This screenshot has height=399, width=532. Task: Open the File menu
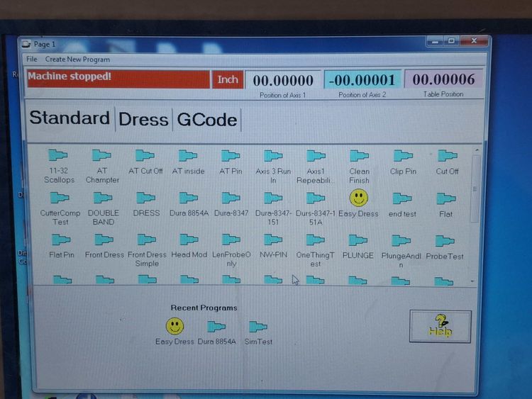32,60
